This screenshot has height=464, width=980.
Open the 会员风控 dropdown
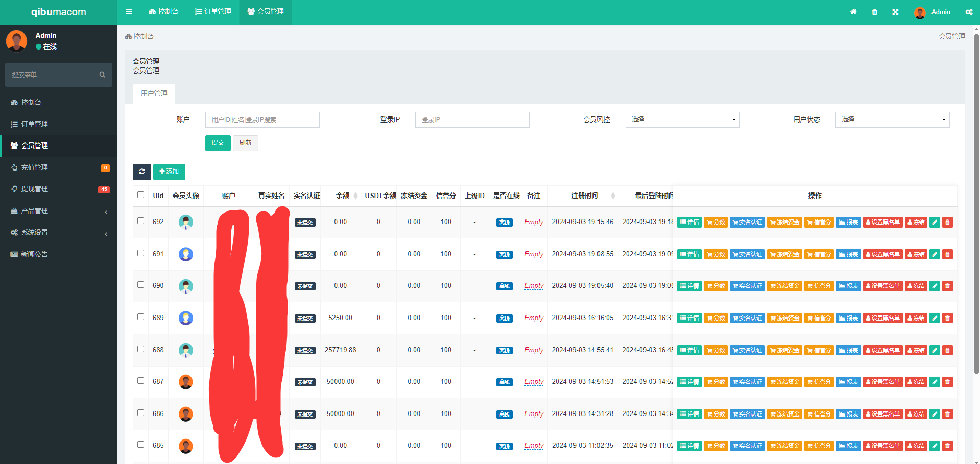682,119
